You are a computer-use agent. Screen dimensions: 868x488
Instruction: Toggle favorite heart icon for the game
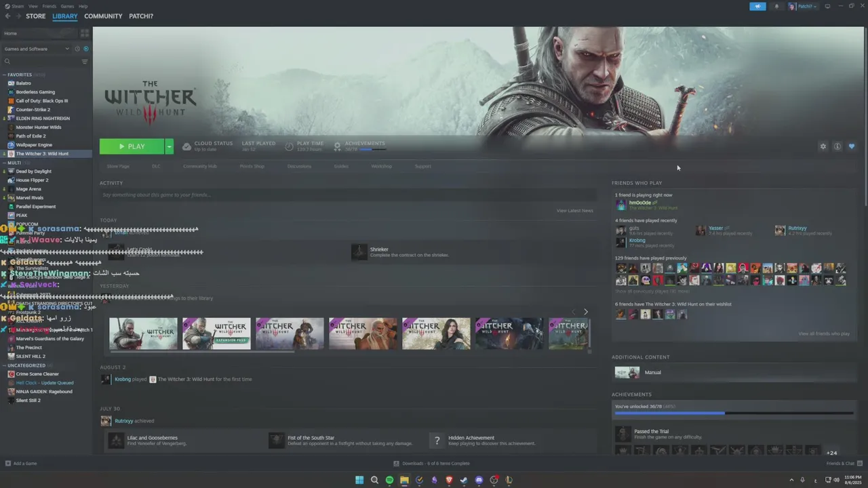tap(852, 146)
